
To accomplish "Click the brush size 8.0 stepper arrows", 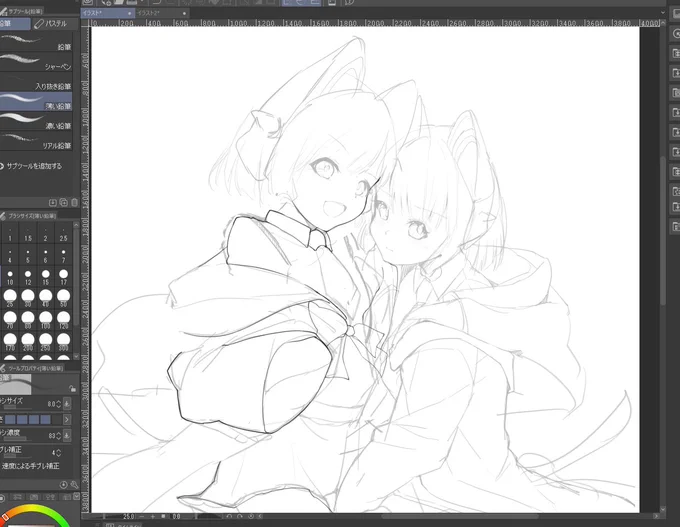I will pyautogui.click(x=59, y=404).
